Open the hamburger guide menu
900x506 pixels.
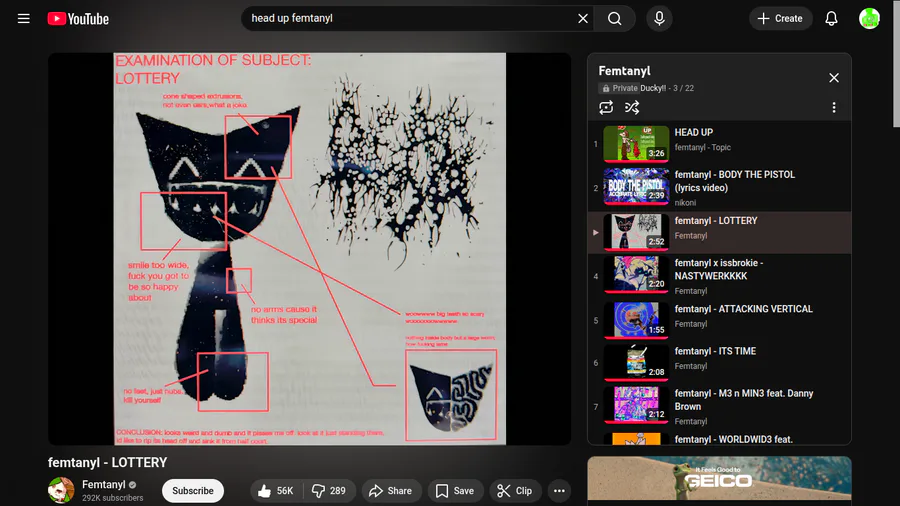click(24, 18)
